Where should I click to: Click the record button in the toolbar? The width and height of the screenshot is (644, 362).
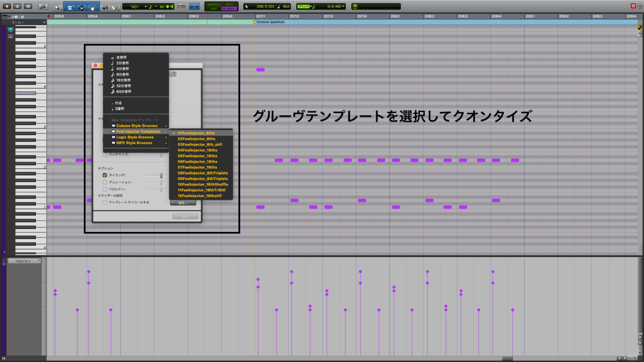[x=7, y=6]
